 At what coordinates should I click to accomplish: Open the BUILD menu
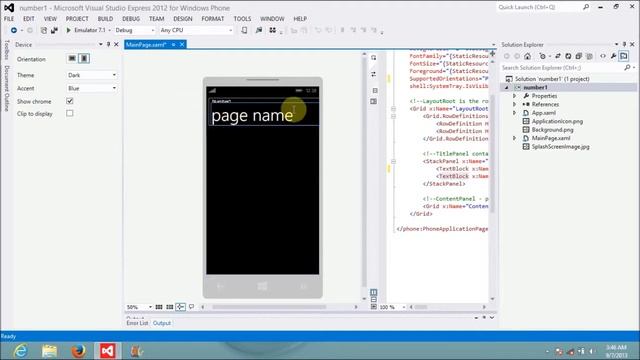[105, 19]
